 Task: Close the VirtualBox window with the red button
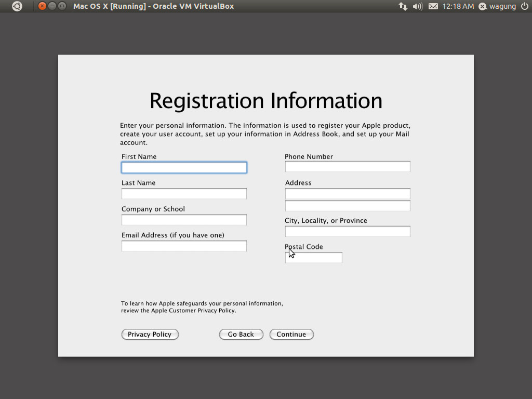(42, 6)
